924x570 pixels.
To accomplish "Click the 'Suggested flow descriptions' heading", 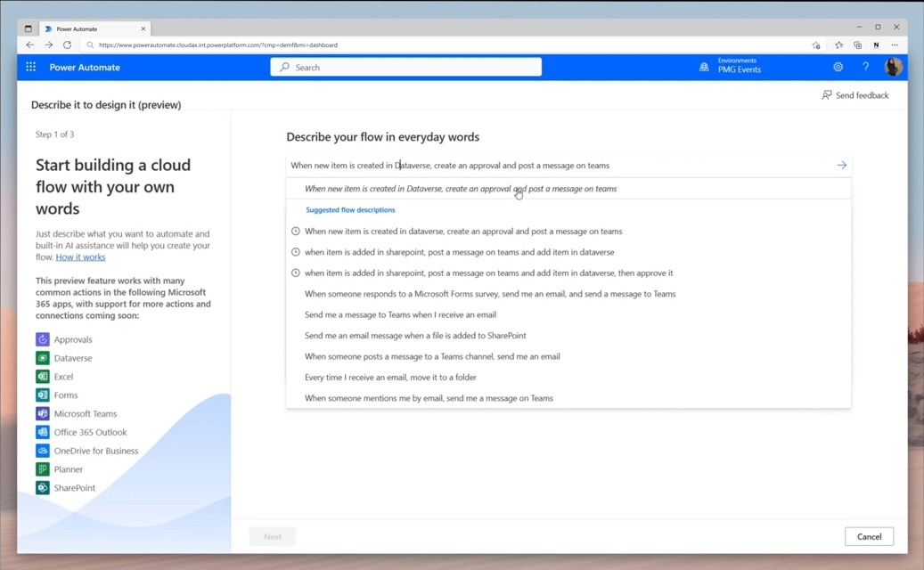I will coord(350,209).
